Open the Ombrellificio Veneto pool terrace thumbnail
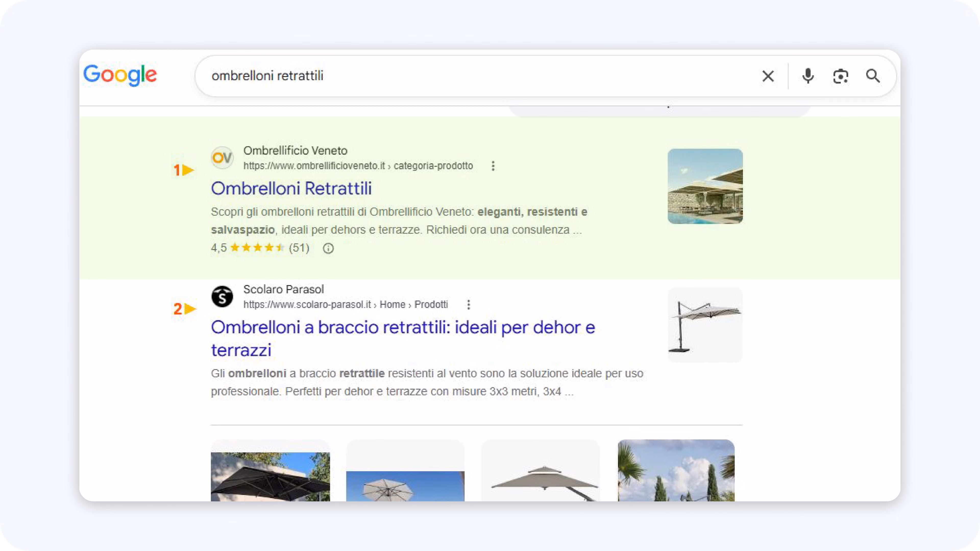Viewport: 980px width, 551px height. pyautogui.click(x=705, y=186)
